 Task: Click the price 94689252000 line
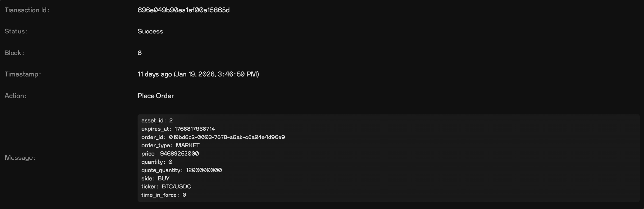coord(170,154)
